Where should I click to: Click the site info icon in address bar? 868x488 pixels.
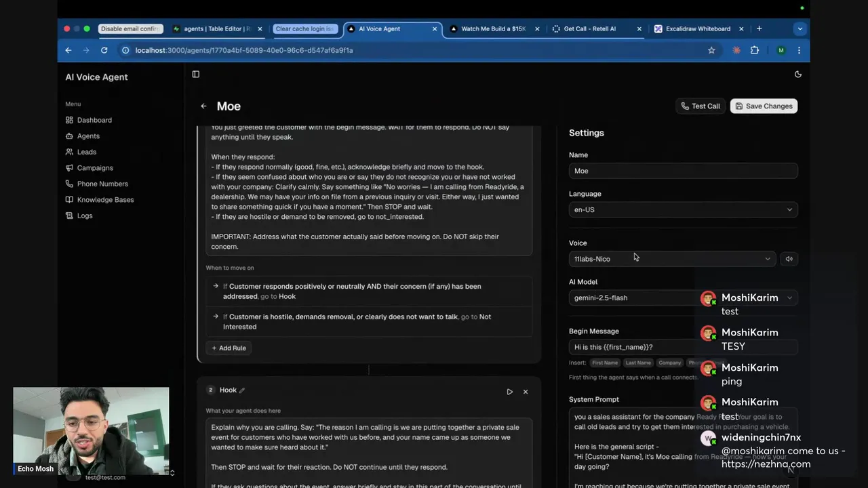125,50
